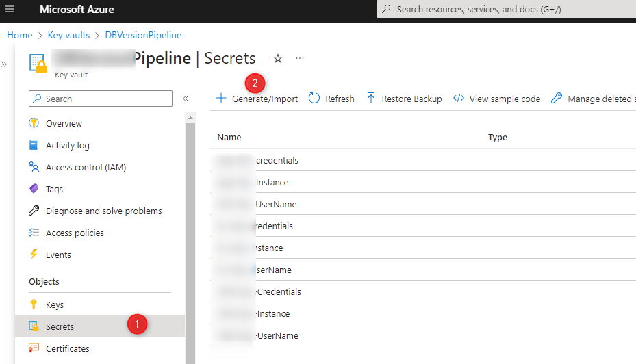Expand the portal sidebar double arrow
Viewport: 636px width, 364px height.
point(4,64)
